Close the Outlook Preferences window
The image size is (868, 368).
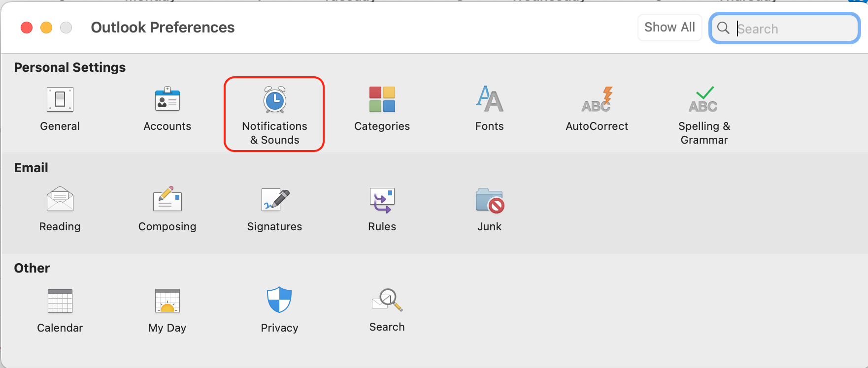tap(27, 28)
